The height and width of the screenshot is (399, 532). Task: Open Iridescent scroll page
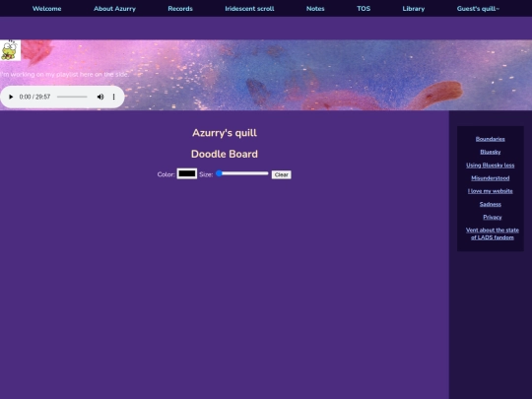pyautogui.click(x=249, y=9)
